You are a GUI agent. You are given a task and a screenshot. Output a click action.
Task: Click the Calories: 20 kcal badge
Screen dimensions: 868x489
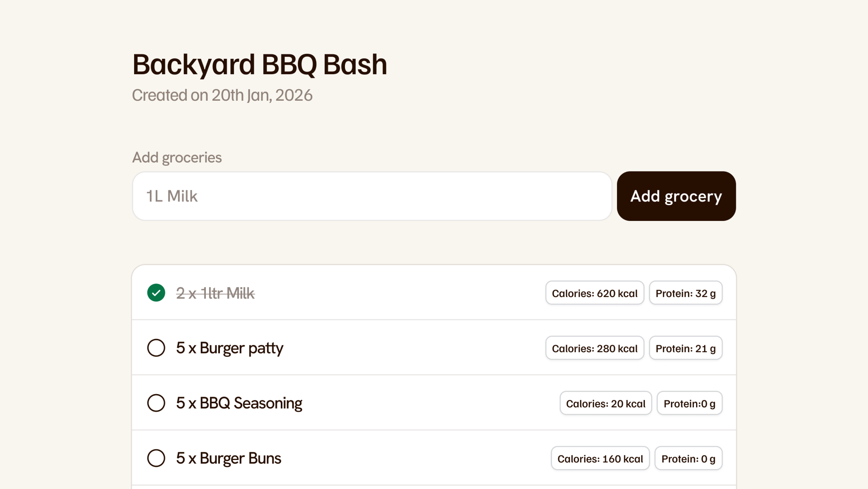[x=605, y=404]
